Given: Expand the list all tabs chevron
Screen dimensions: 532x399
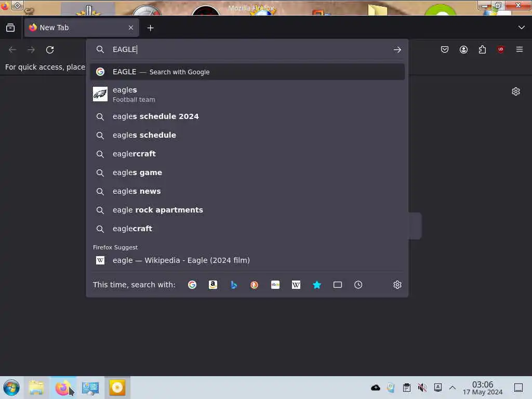Looking at the screenshot, I should point(522,28).
